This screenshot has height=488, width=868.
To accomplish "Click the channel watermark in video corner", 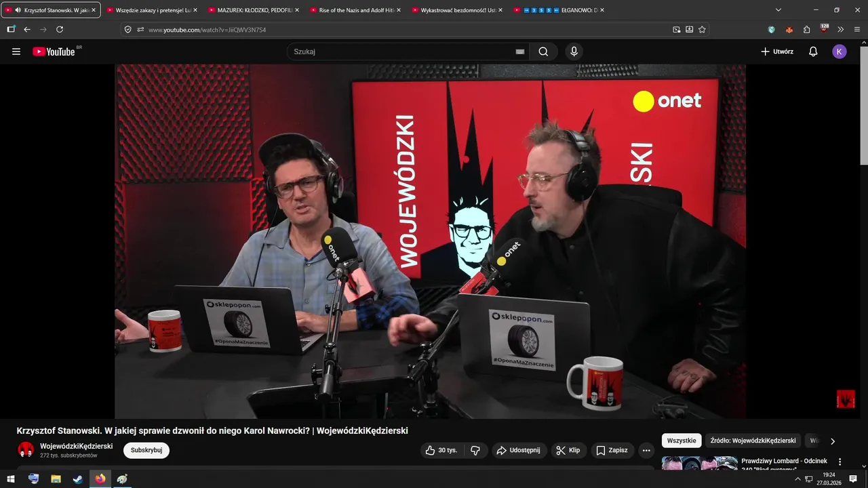I will coord(846,399).
